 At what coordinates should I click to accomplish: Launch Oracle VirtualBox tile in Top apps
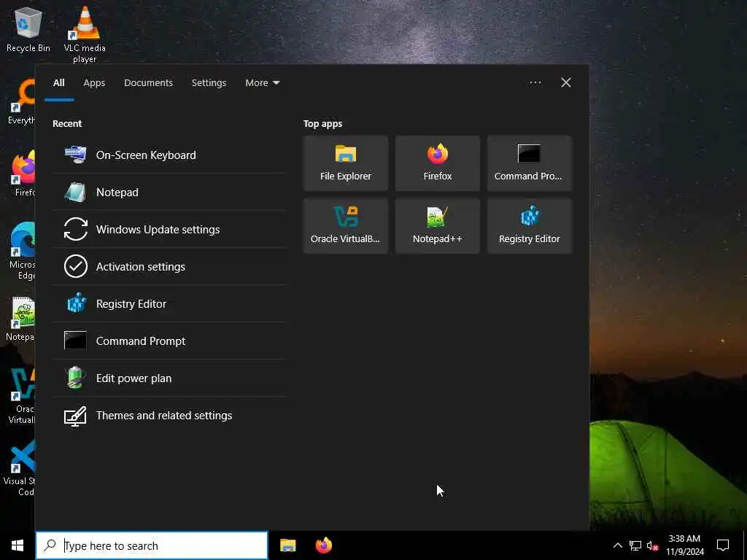coord(346,226)
